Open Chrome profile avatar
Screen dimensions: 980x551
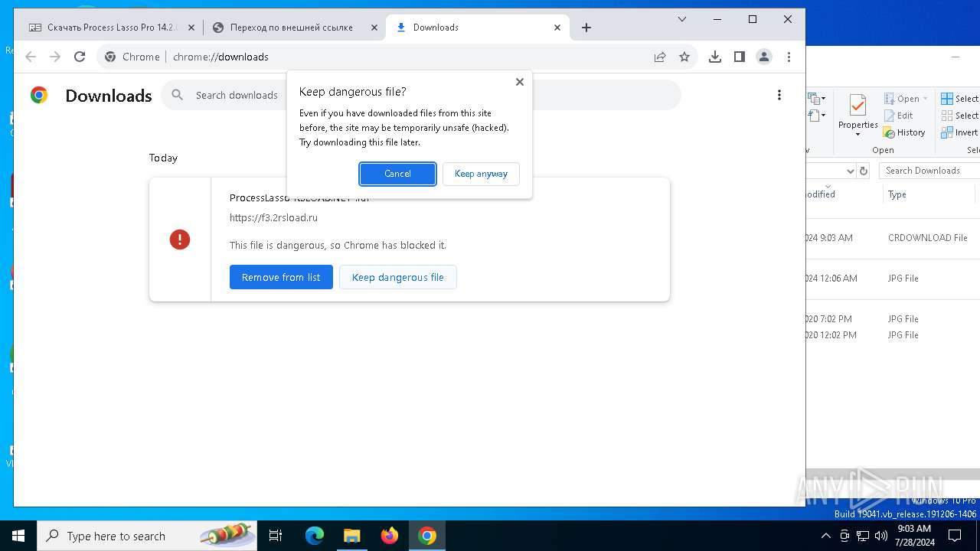(x=764, y=57)
